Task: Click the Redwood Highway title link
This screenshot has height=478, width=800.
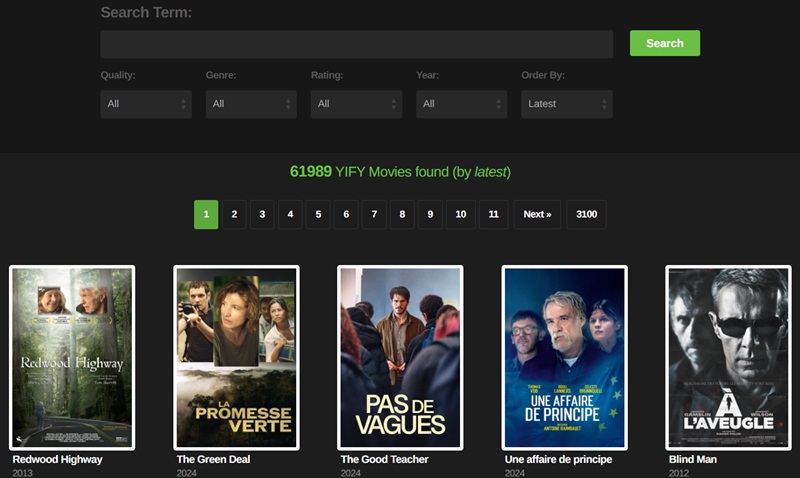Action: tap(57, 459)
